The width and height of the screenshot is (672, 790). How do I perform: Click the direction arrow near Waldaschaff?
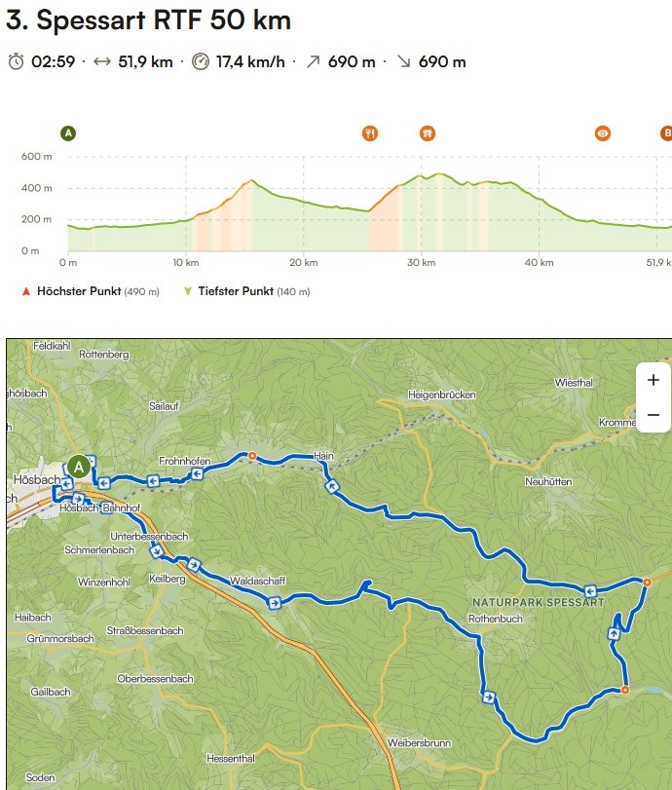pos(275,602)
